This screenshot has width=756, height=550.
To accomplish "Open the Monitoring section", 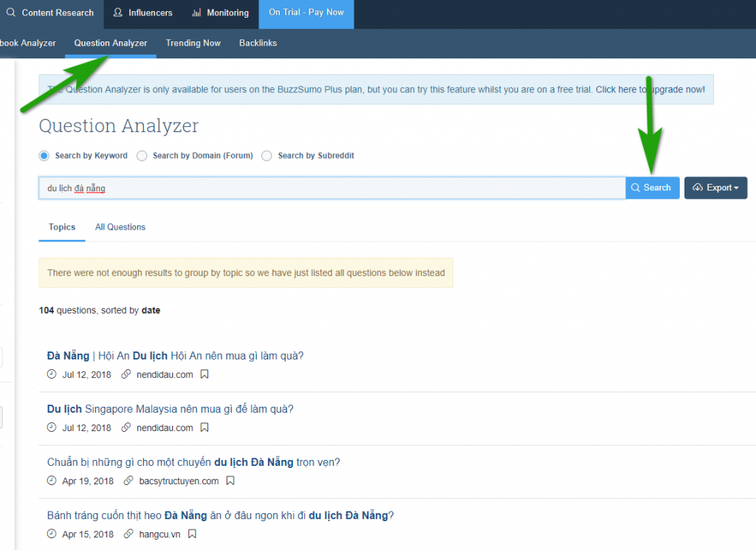I will pyautogui.click(x=220, y=13).
